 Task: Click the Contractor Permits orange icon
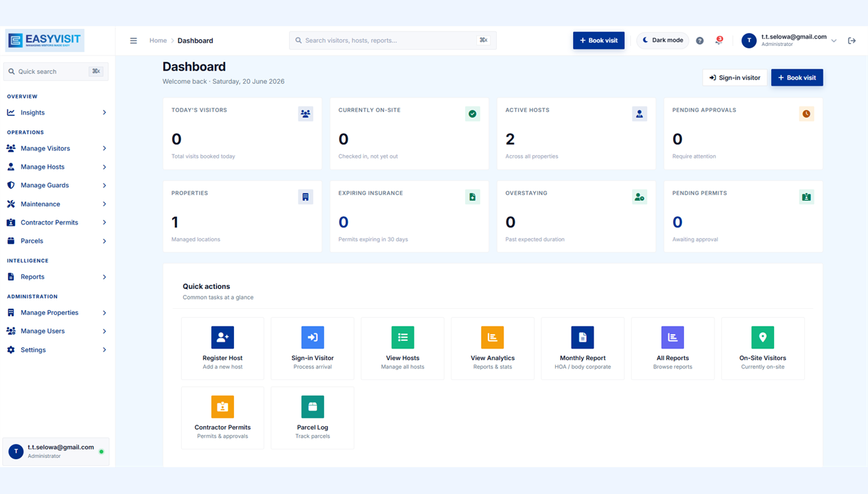(222, 407)
